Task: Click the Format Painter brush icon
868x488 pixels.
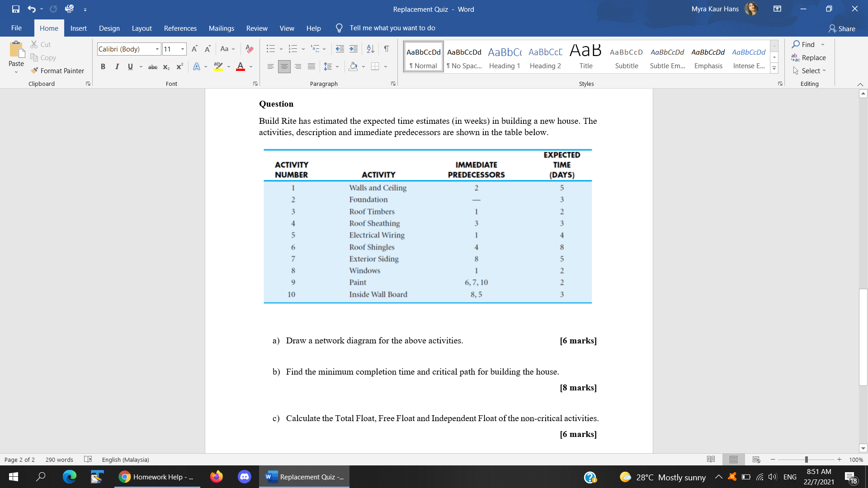Action: coord(34,70)
